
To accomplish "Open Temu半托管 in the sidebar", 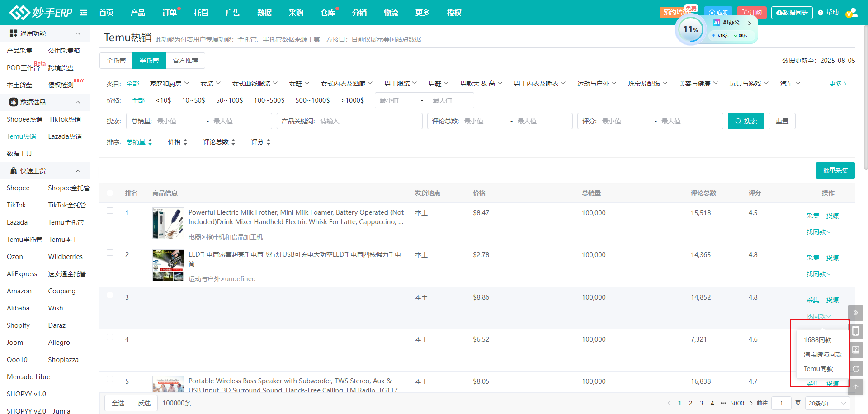I will (x=24, y=240).
